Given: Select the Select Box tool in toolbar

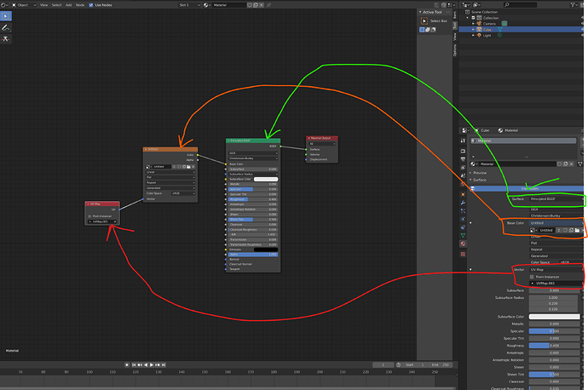Looking at the screenshot, I should tap(6, 16).
